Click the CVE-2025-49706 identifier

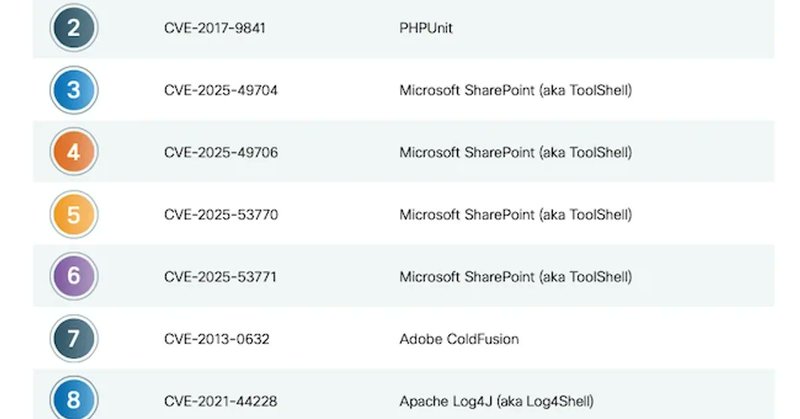click(220, 153)
